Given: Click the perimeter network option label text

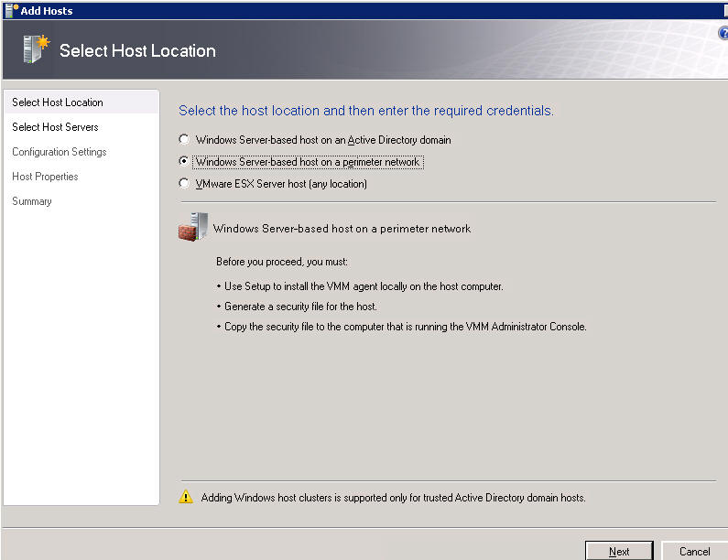Looking at the screenshot, I should point(308,162).
